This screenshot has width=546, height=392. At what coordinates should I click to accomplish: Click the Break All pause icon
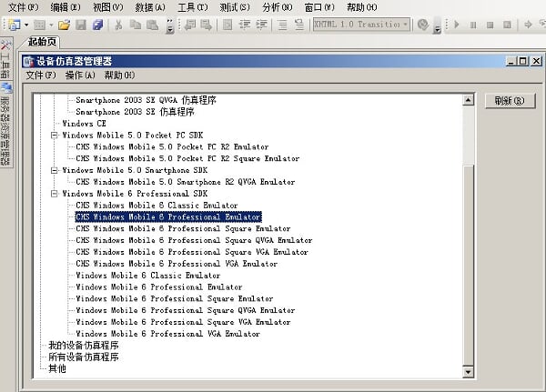[x=473, y=25]
